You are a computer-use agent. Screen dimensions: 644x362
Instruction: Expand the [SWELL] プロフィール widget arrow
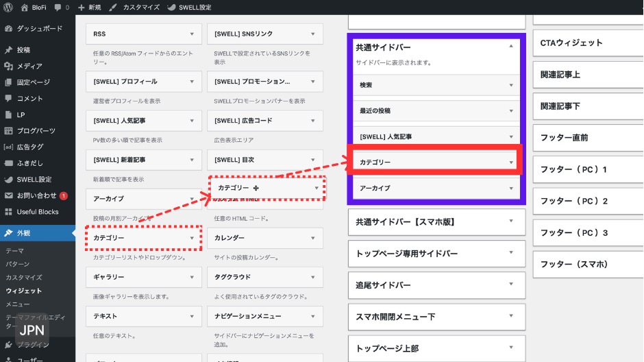click(x=192, y=82)
